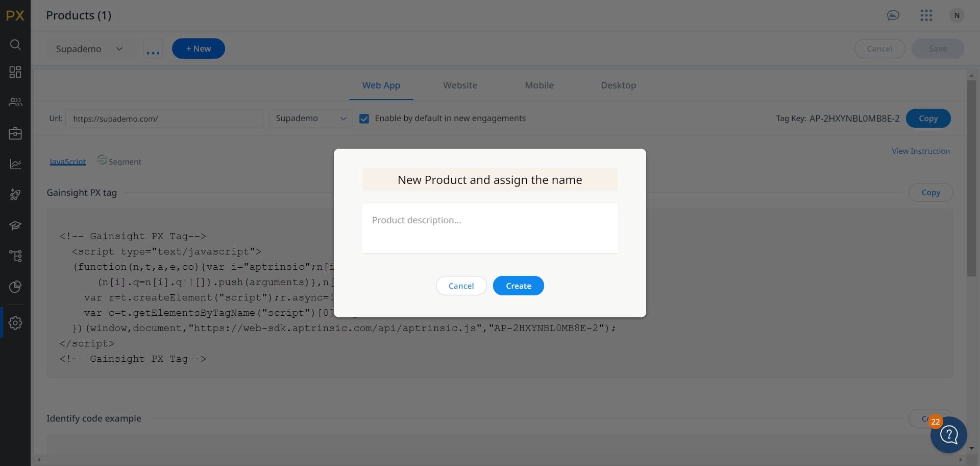This screenshot has height=466, width=980.
Task: Open the Search panel in the sidebar
Action: click(15, 44)
